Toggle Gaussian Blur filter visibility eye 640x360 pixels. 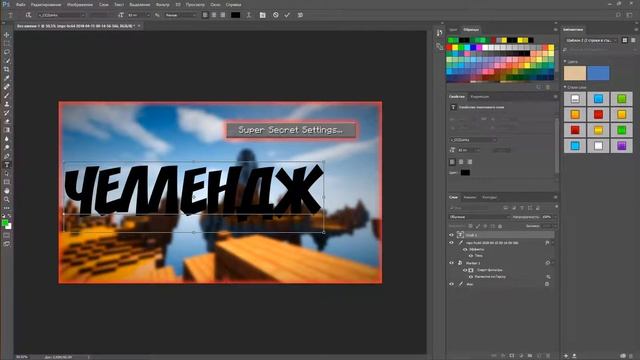tap(471, 277)
